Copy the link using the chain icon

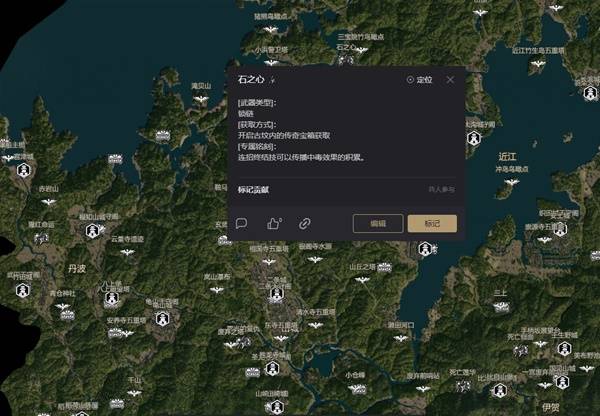305,223
